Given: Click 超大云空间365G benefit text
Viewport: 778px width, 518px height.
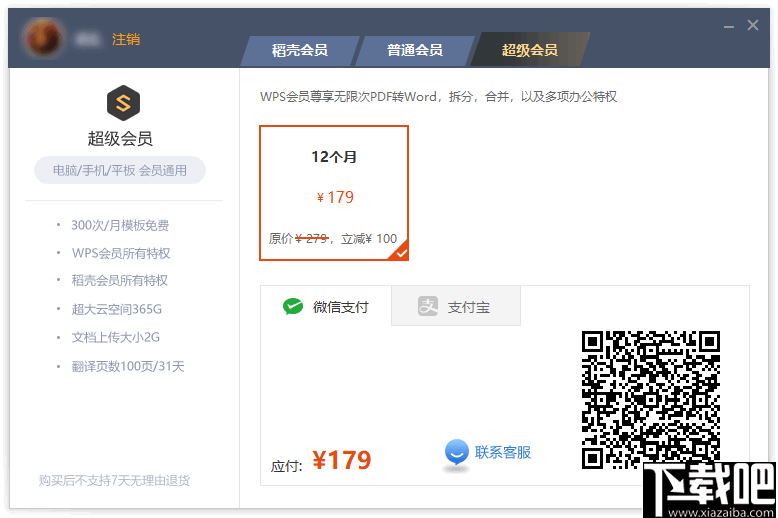Looking at the screenshot, I should point(117,309).
